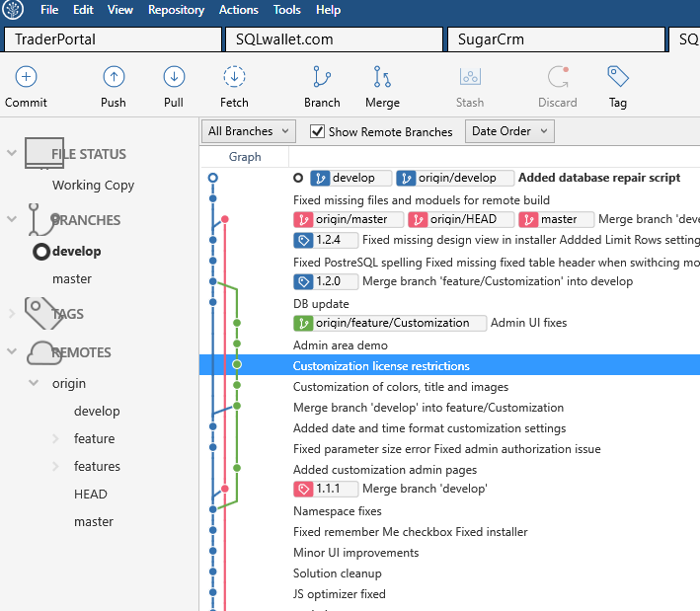700x611 pixels.
Task: Click the origin/feature/Customization branch label
Action: coord(390,323)
